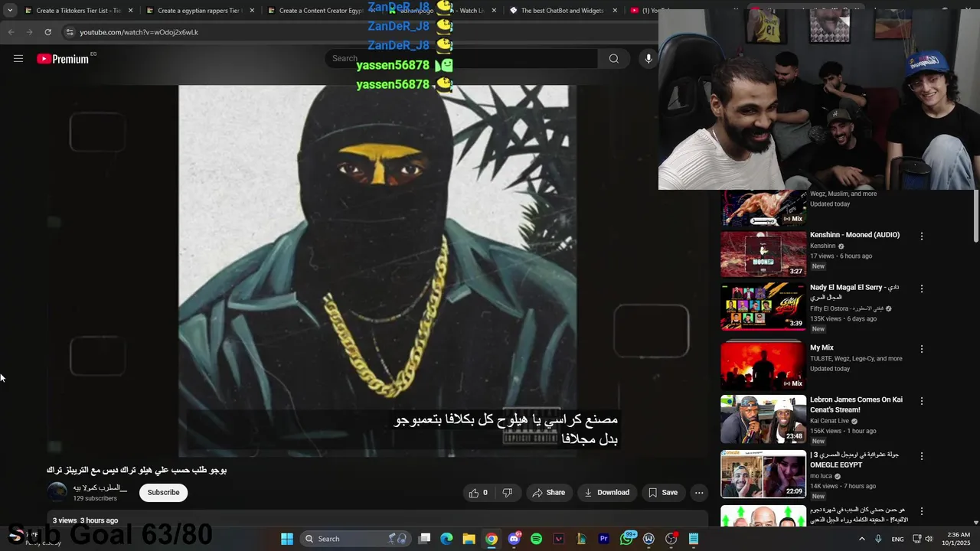This screenshot has width=980, height=551.
Task: Open Spotify from the taskbar
Action: 536,539
